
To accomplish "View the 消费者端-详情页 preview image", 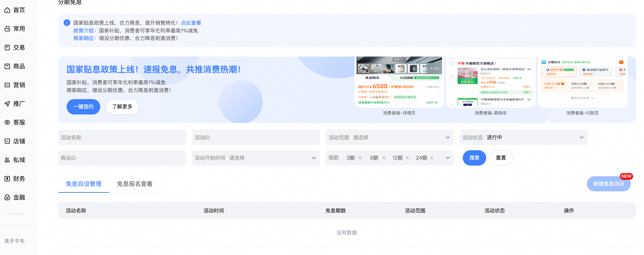I will pyautogui.click(x=399, y=82).
